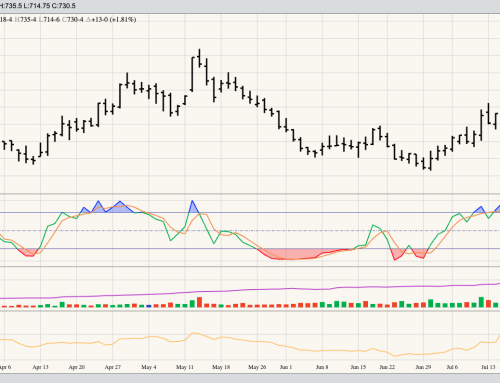Click the title bar 'L:714.75' low value
Screen dimensions: 500x383
37,6
